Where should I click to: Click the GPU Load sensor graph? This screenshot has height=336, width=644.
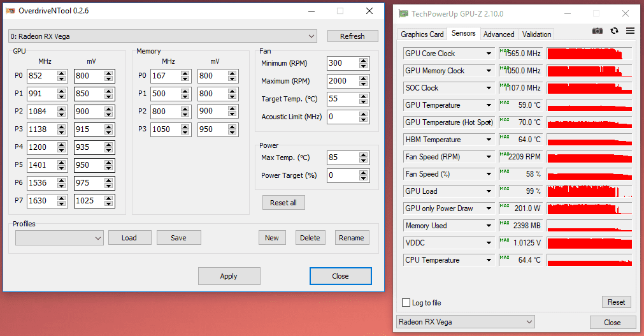(589, 191)
